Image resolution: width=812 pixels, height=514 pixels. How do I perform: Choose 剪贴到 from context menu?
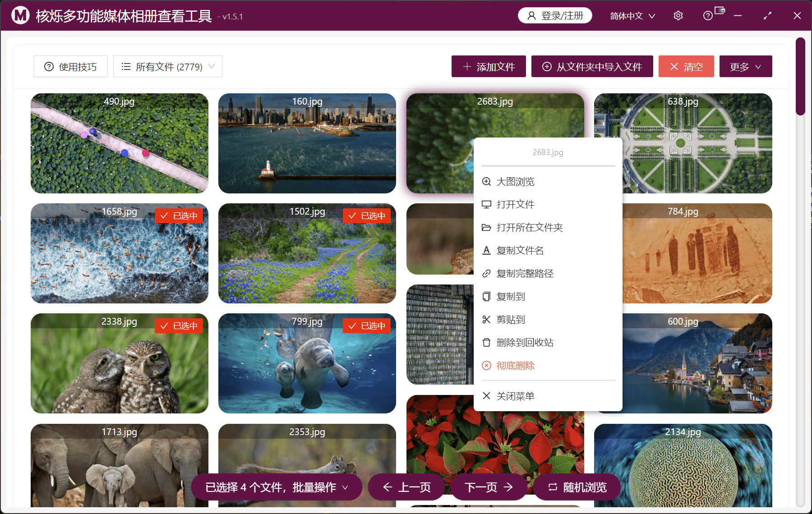(548, 319)
